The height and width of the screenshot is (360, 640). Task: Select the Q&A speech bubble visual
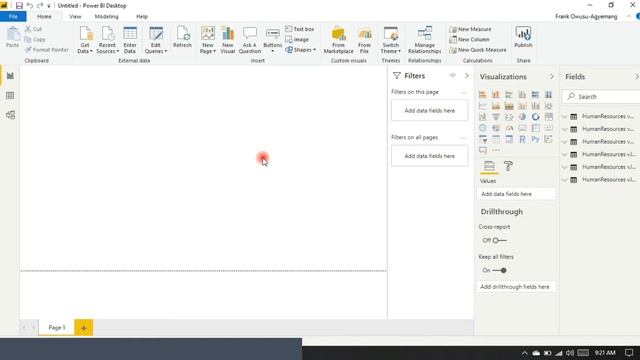pos(482,150)
